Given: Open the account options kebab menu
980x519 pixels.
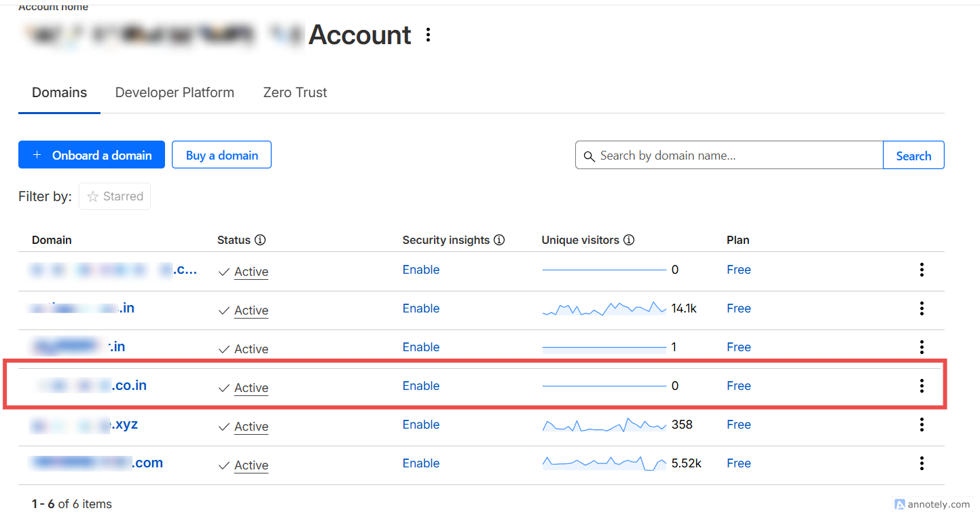Looking at the screenshot, I should tap(428, 35).
